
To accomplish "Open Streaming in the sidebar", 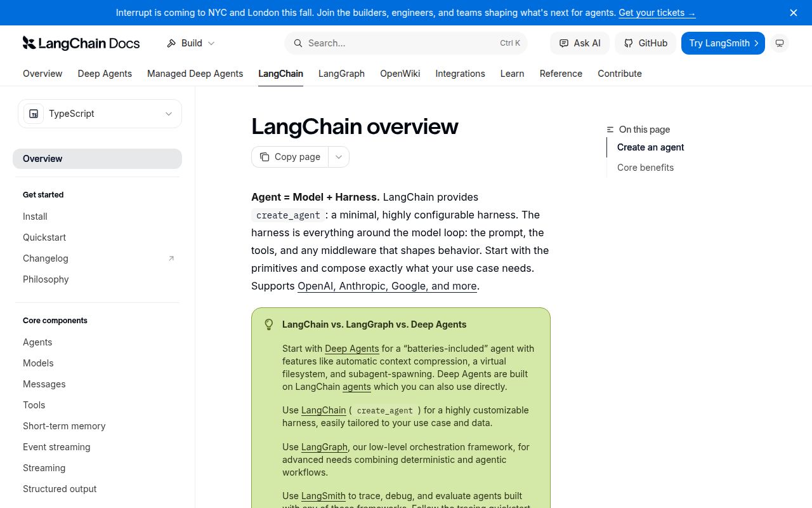I will point(97,468).
